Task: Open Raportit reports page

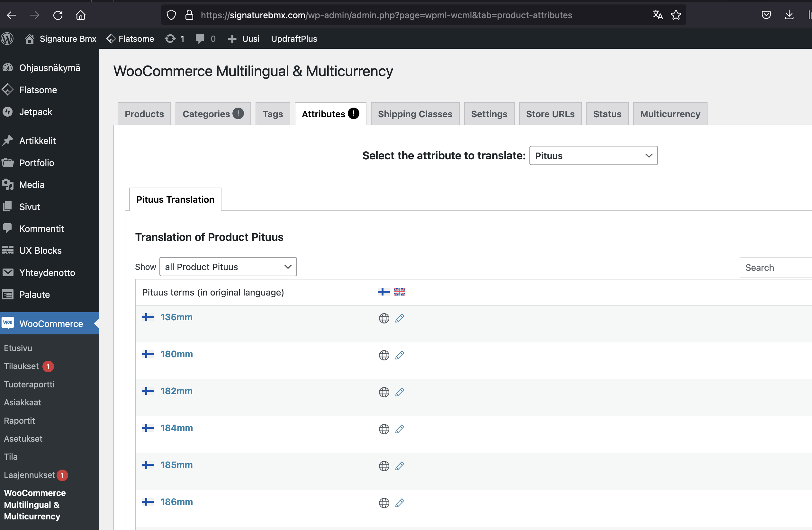Action: click(19, 420)
